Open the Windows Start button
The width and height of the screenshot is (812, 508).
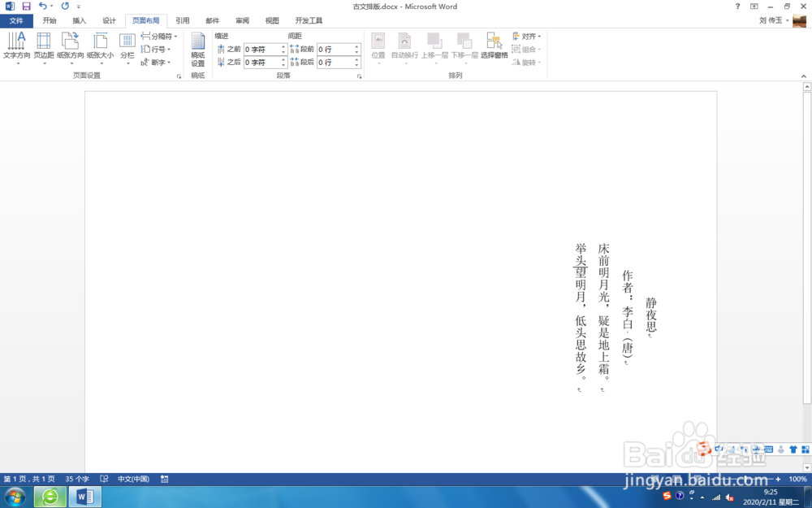click(x=15, y=497)
